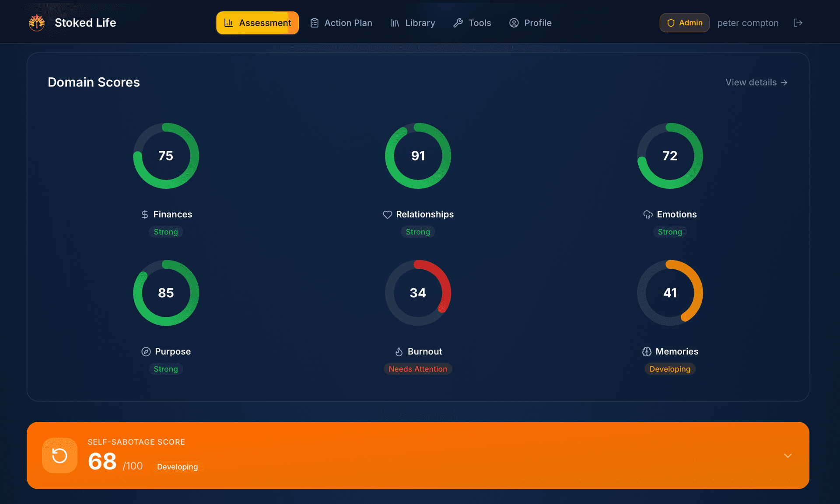Screen dimensions: 840x504
Task: Click the Strong badge under Finances
Action: point(166,232)
